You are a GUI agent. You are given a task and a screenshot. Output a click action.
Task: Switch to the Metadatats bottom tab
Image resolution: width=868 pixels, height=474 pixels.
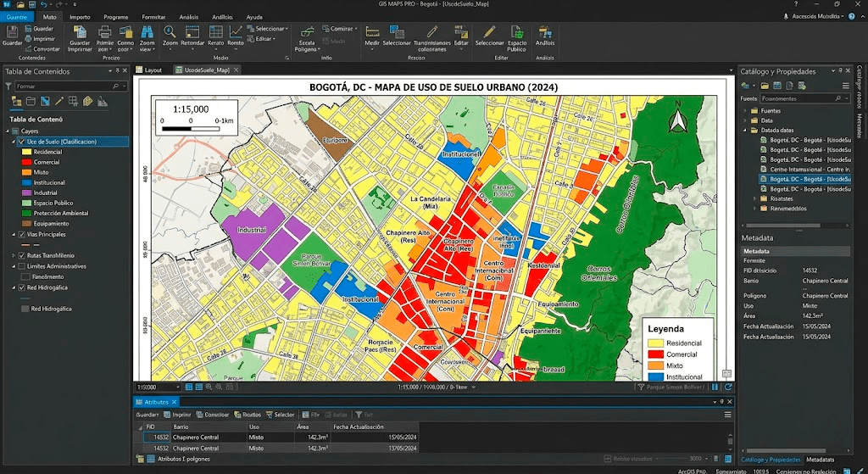point(820,460)
